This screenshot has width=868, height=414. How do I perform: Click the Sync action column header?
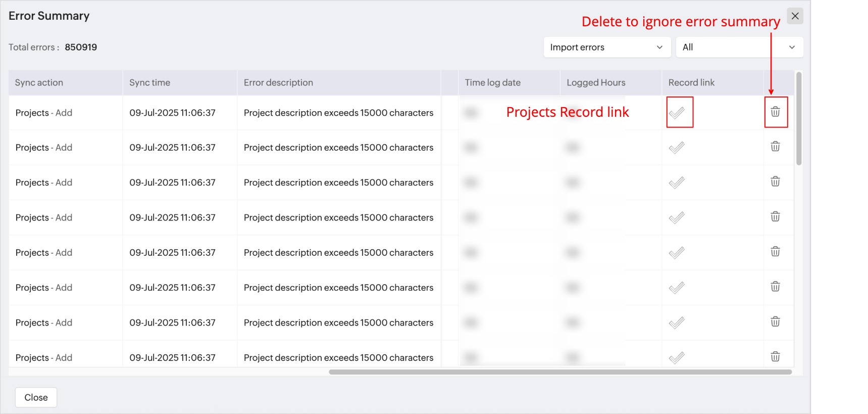pos(39,82)
